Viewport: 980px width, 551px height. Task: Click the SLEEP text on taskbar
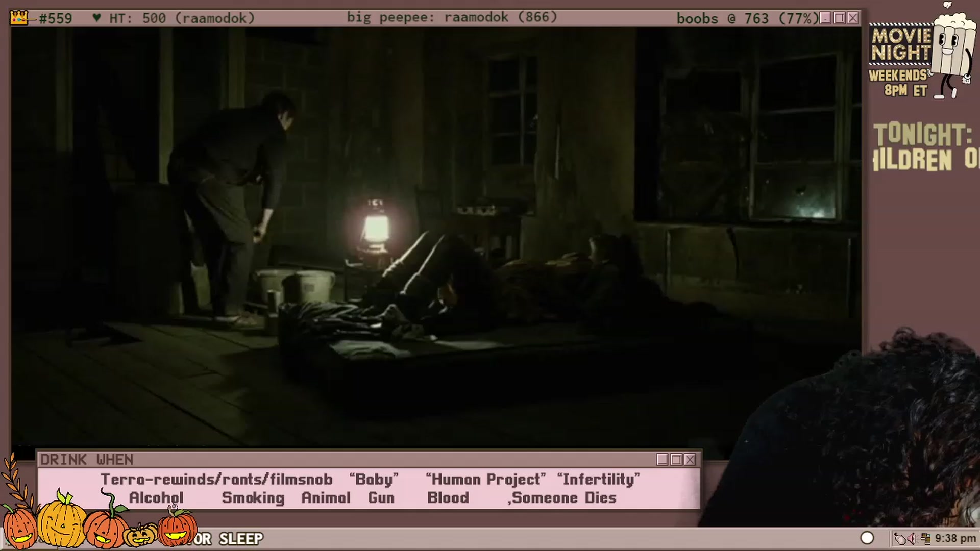[241, 539]
